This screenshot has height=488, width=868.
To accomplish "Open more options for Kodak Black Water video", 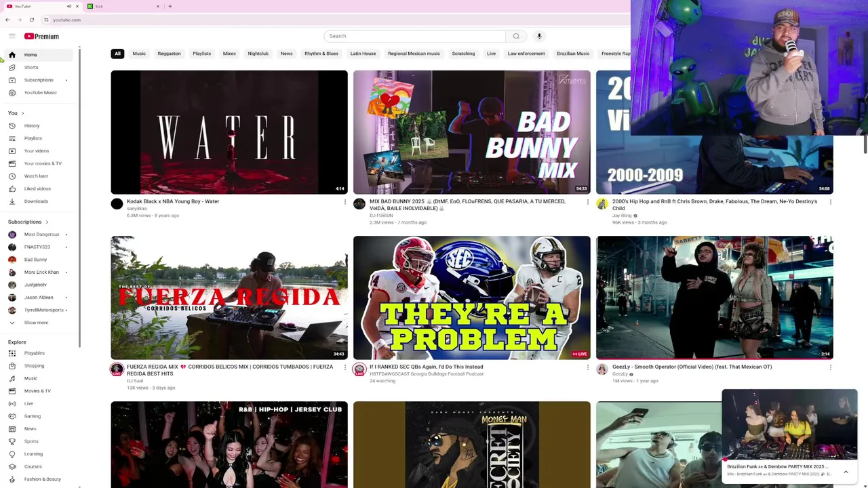I will tap(344, 201).
